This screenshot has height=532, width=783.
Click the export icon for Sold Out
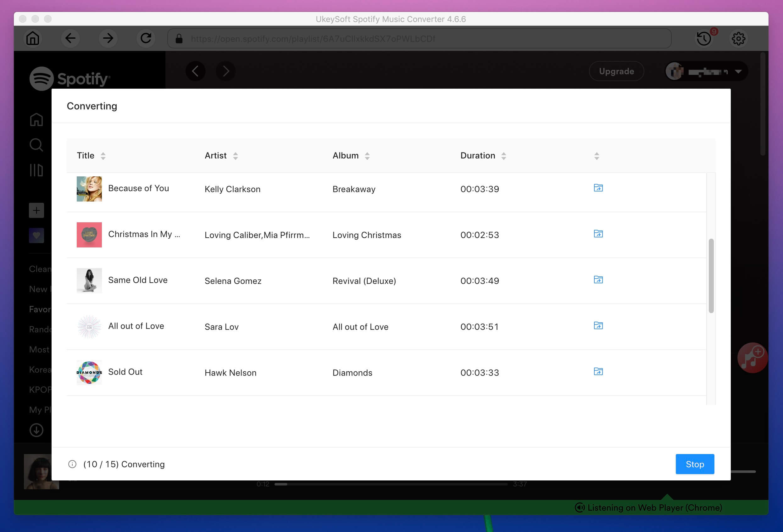[598, 372]
